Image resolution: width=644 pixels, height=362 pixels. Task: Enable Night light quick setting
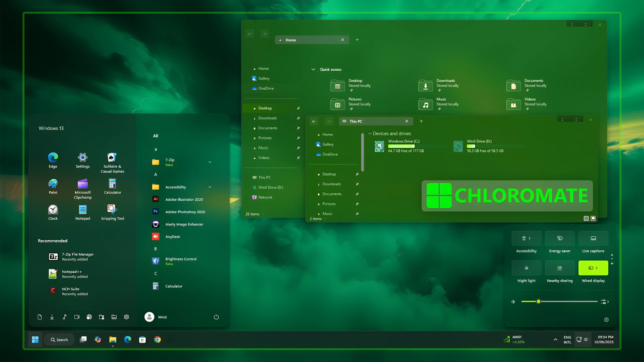(526, 268)
